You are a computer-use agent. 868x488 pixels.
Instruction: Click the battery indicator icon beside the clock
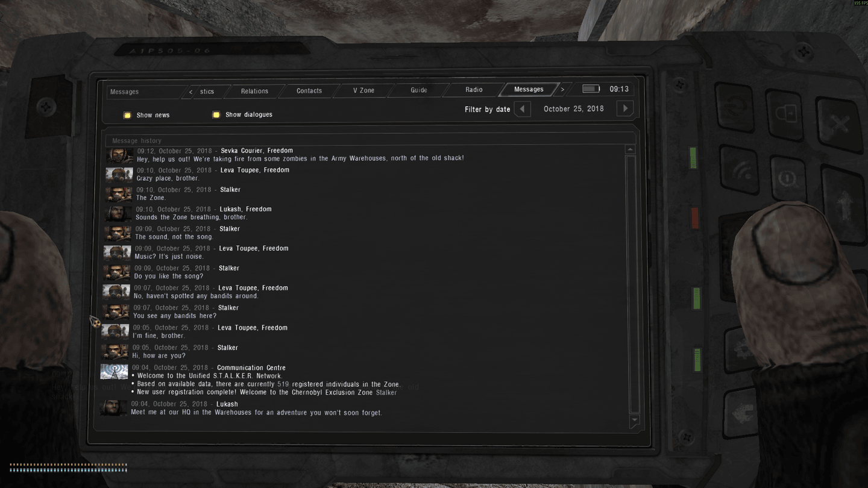(591, 89)
